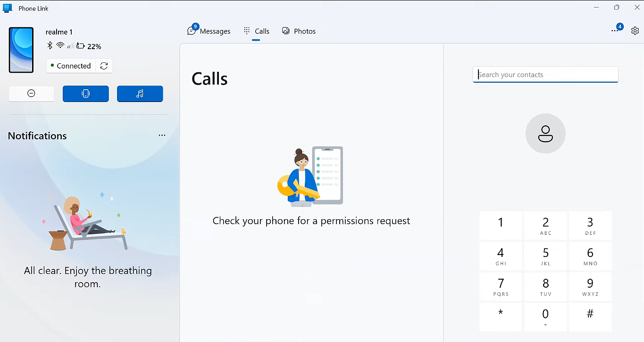This screenshot has width=644, height=342.
Task: Focus the Search your contacts field
Action: (545, 75)
